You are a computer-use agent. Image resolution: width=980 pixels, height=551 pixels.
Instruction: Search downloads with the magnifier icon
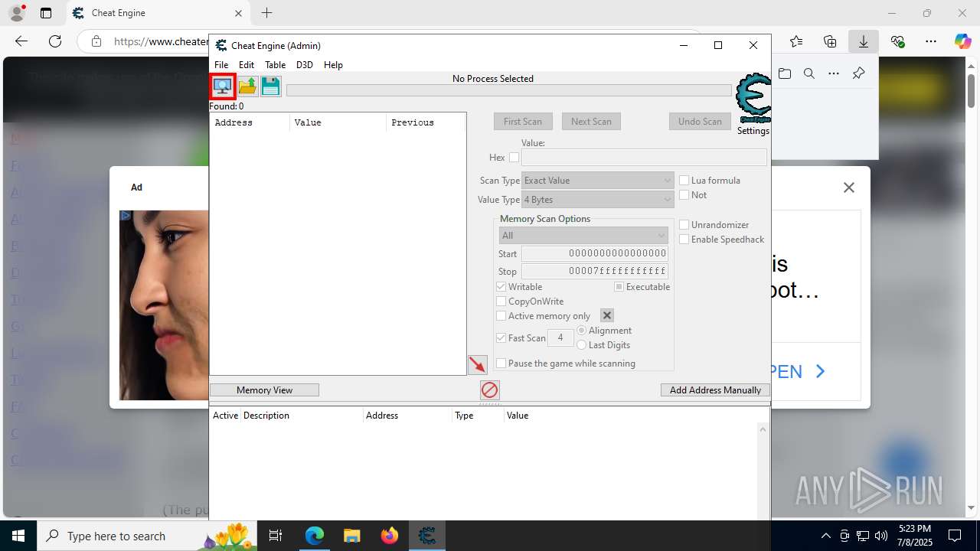[809, 73]
